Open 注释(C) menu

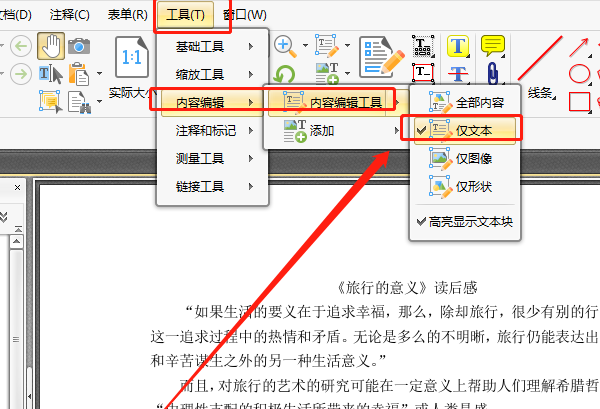point(69,15)
